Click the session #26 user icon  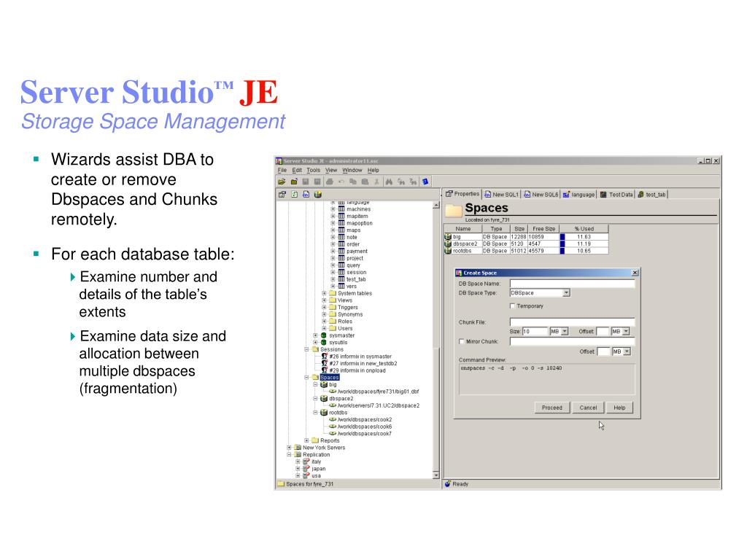325,357
